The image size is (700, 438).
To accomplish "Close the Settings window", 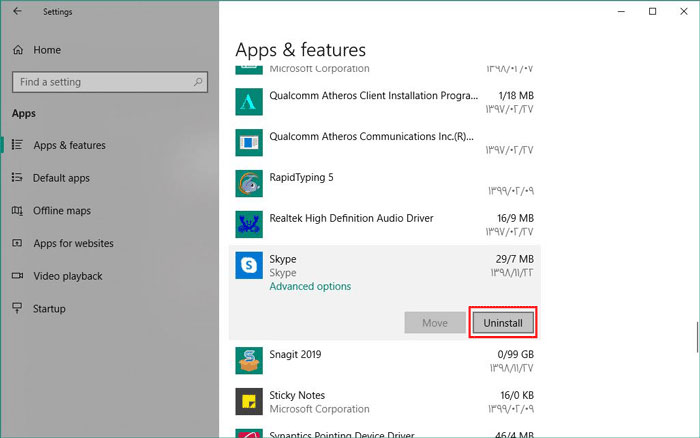I will (683, 11).
